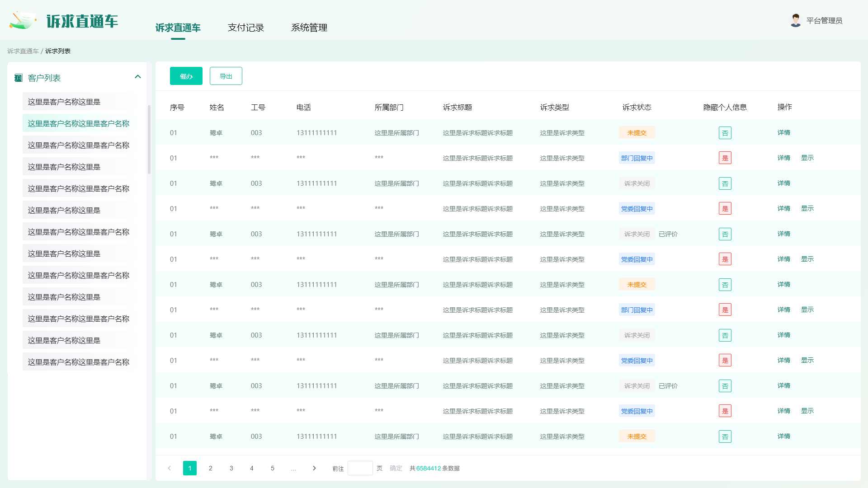Click 显示 link in second row
Screen dimensions: 868x488
(x=807, y=158)
